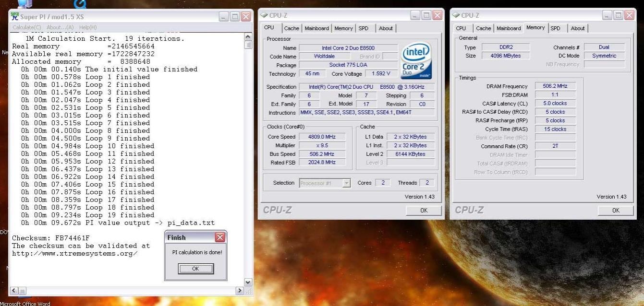The height and width of the screenshot is (306, 644).
Task: Click the Rated FSB value 2024.8 MHz
Action: tap(322, 162)
